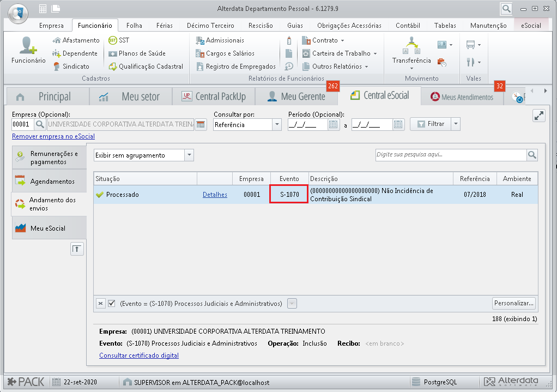Open Dependente registration
Viewport: 557px width, 392px height.
[75, 53]
